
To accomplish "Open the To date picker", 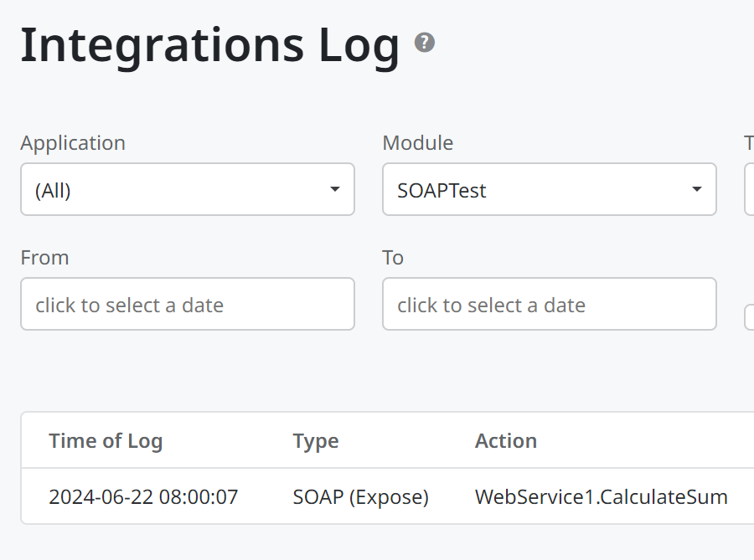I will (550, 304).
